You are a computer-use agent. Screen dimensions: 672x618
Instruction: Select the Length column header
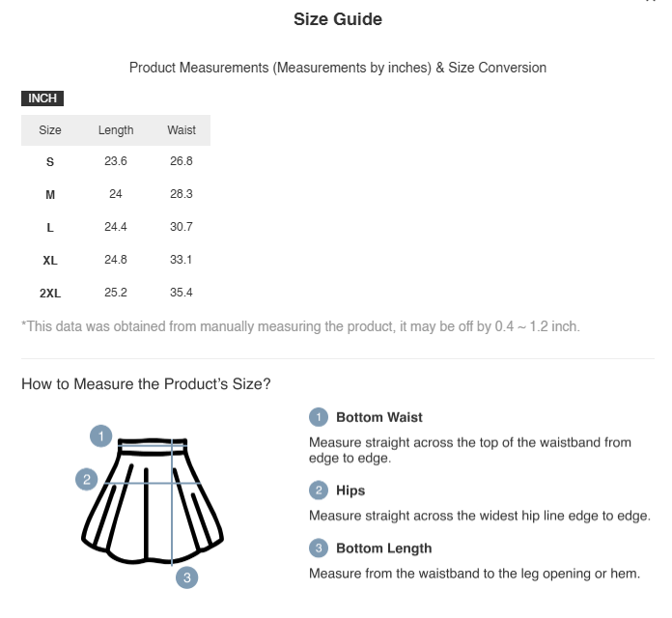tap(116, 130)
